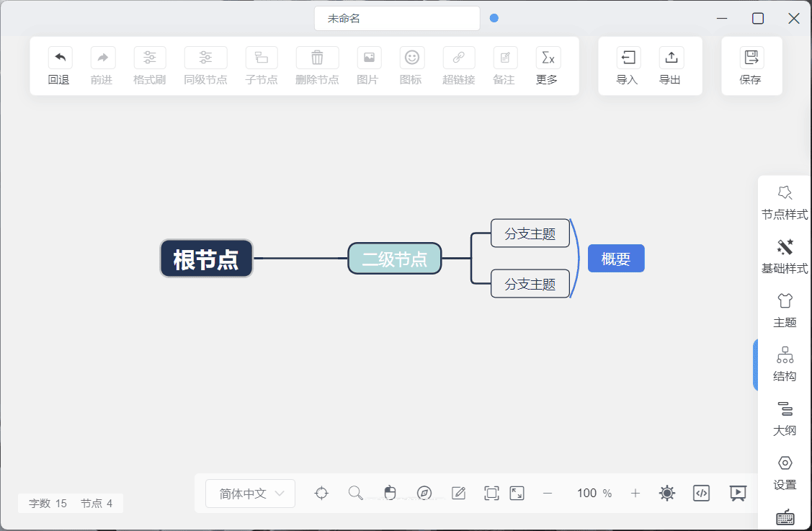Open the 简体中文 language dropdown
This screenshot has width=812, height=531.
pyautogui.click(x=250, y=493)
